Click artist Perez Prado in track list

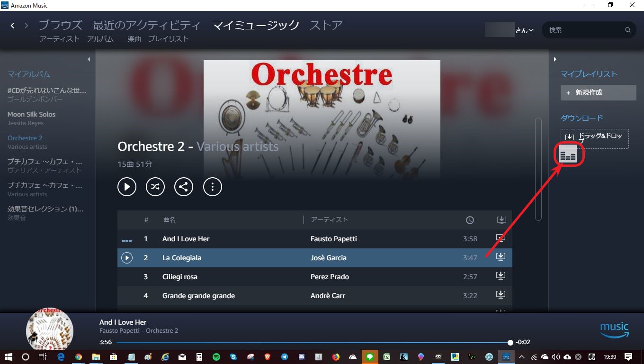[330, 277]
